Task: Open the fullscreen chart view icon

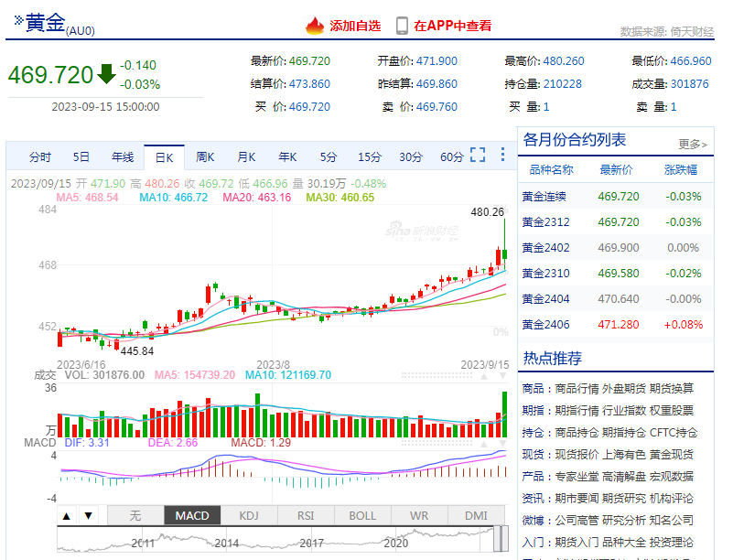Action: [x=477, y=155]
